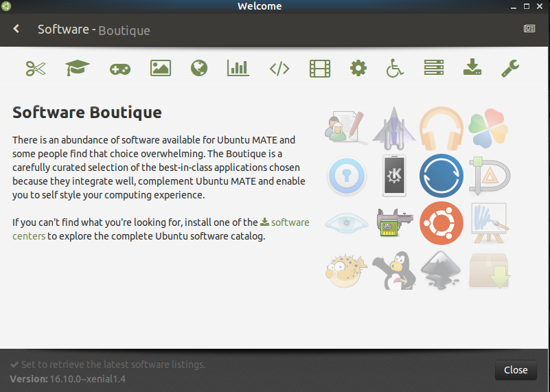Open the Accessories category (scissors icon)
Viewport: 550px width, 392px height.
(36, 69)
